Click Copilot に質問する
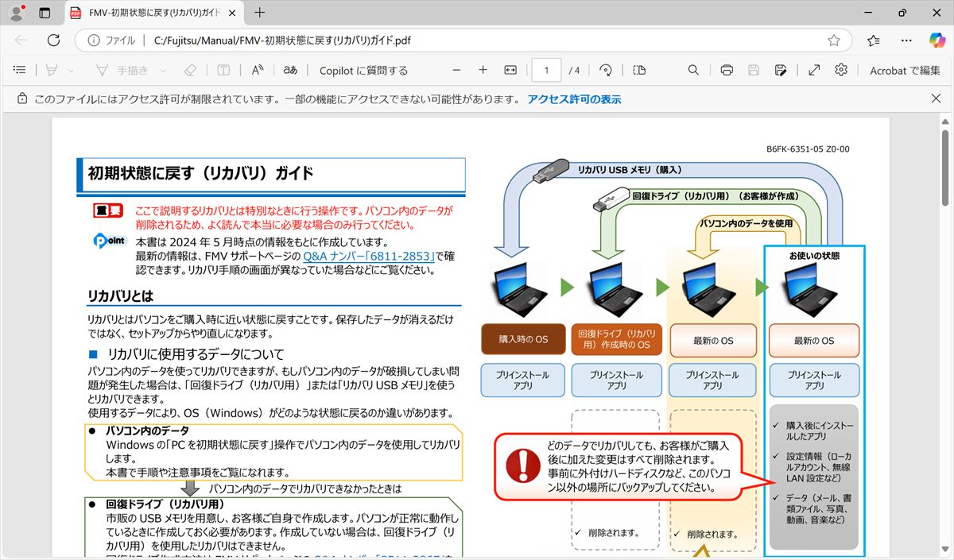 363,70
